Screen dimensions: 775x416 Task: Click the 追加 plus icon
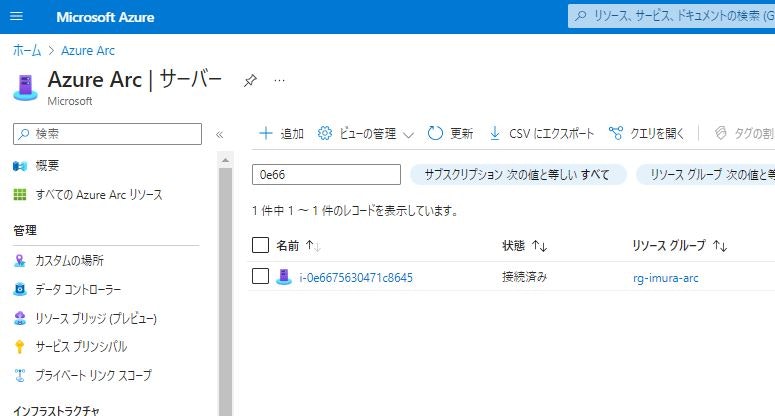point(266,133)
